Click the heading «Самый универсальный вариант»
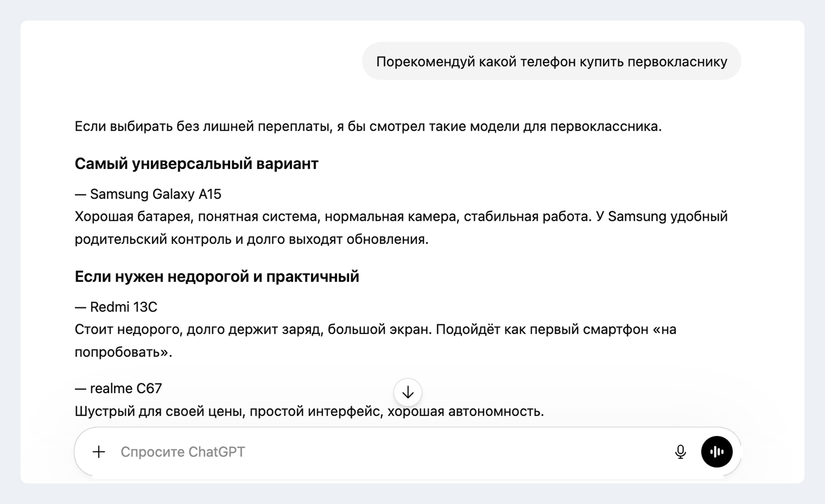 coord(197,163)
